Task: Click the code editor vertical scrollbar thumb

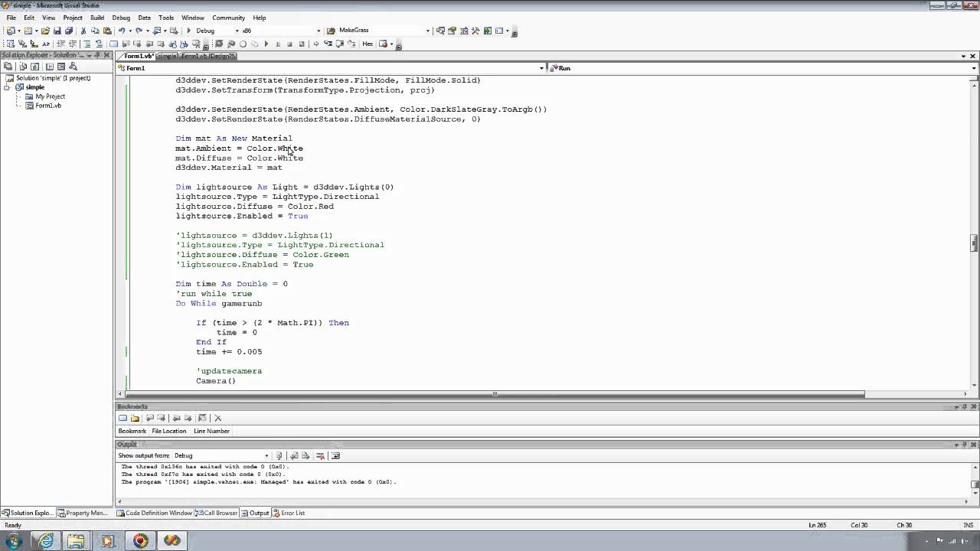Action: (974, 243)
